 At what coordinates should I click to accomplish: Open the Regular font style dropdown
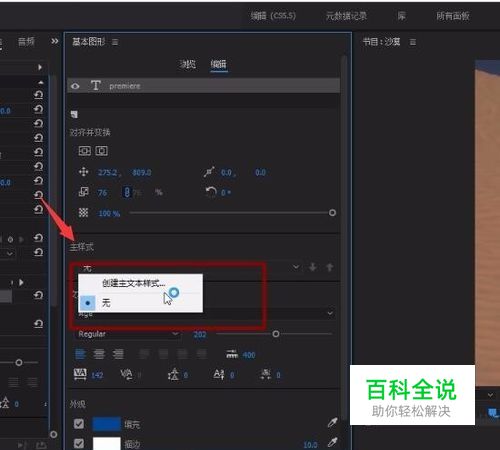(x=127, y=334)
